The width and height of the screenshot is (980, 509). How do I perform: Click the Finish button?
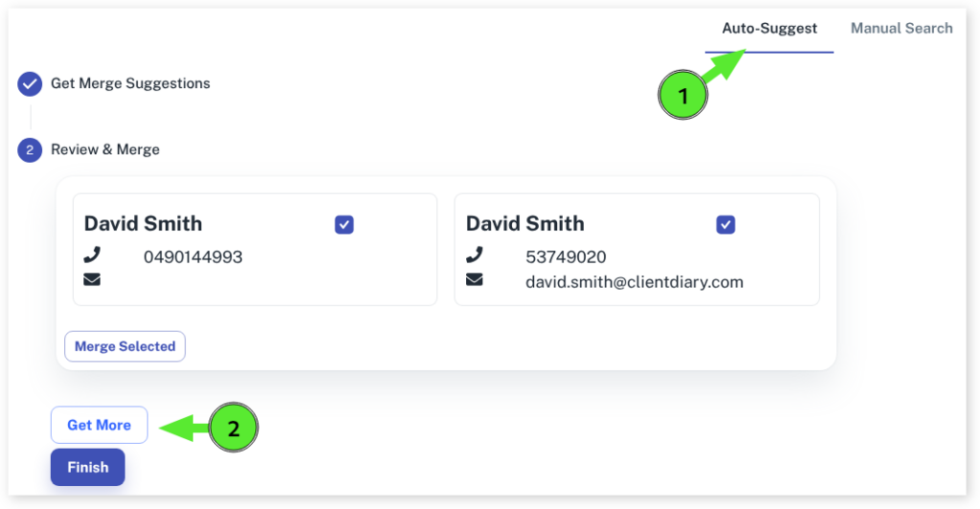click(88, 467)
